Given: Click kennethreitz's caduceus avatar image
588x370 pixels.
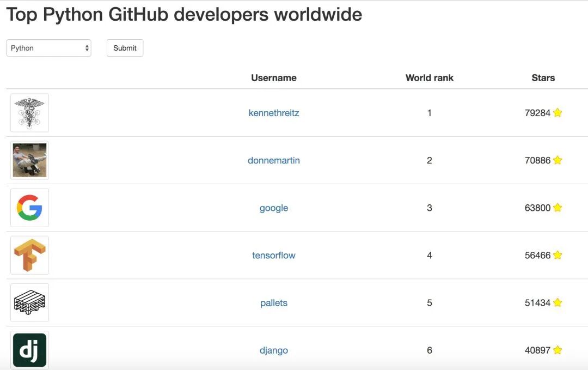Looking at the screenshot, I should tap(29, 113).
